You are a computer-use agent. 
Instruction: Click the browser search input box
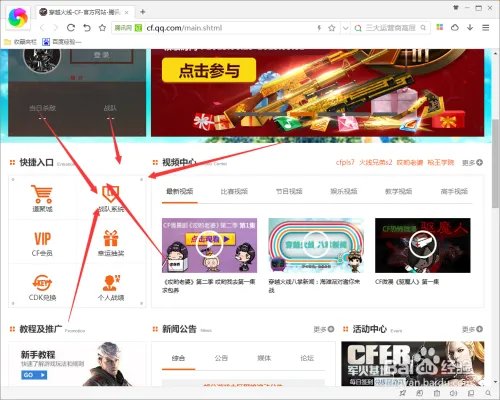click(390, 28)
